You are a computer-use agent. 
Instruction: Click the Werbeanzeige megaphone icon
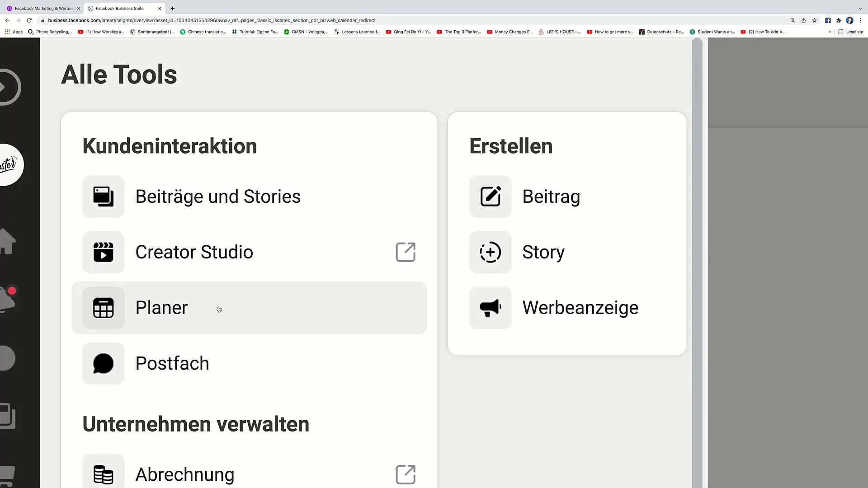pos(490,308)
